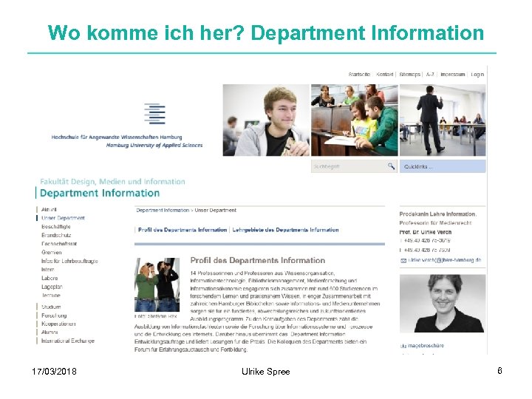532x399 pixels.
Task: Select Unser Department in the sidebar menu
Action: pyautogui.click(x=63, y=218)
